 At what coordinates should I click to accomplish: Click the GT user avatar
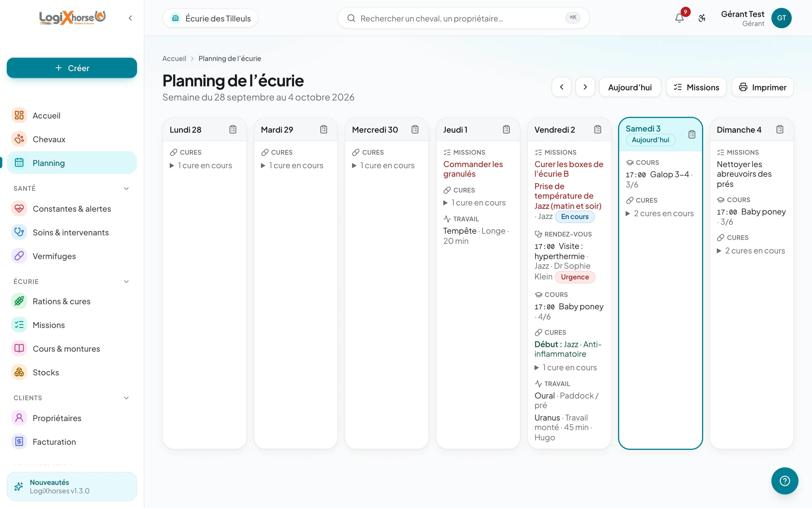782,18
